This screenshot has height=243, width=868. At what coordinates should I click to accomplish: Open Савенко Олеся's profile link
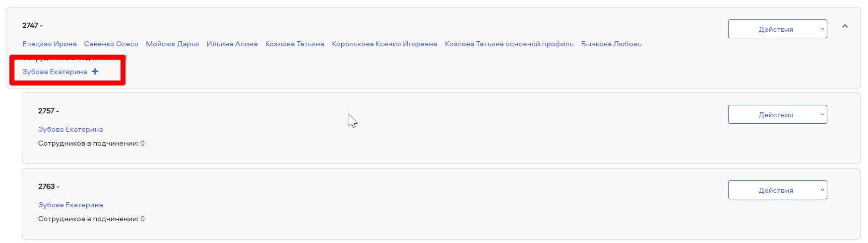tap(111, 44)
